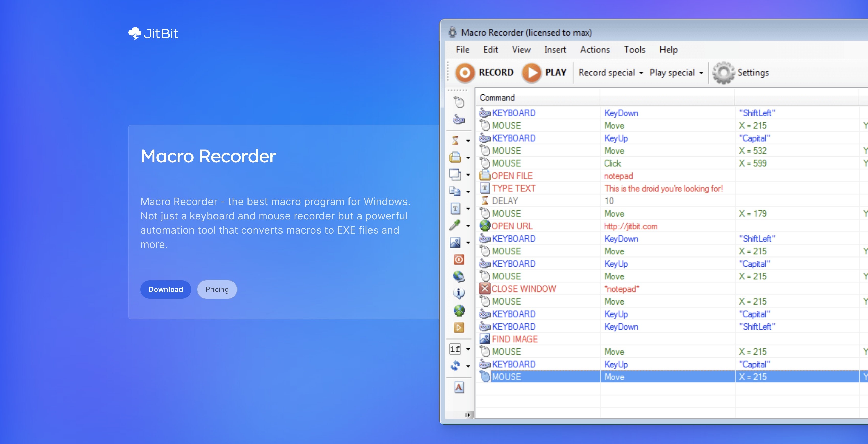The height and width of the screenshot is (444, 868).
Task: Click the 'if' statement icon in sidebar
Action: 455,349
